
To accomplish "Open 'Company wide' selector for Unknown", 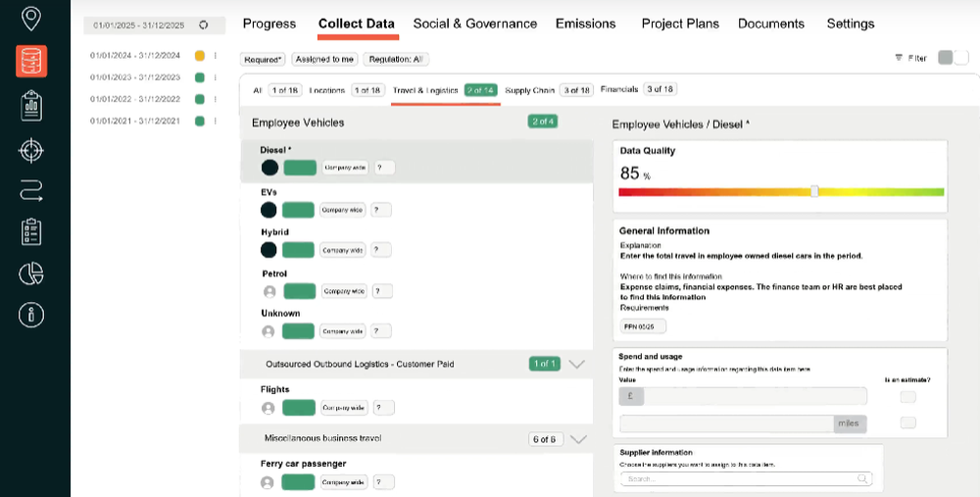I will [x=343, y=331].
